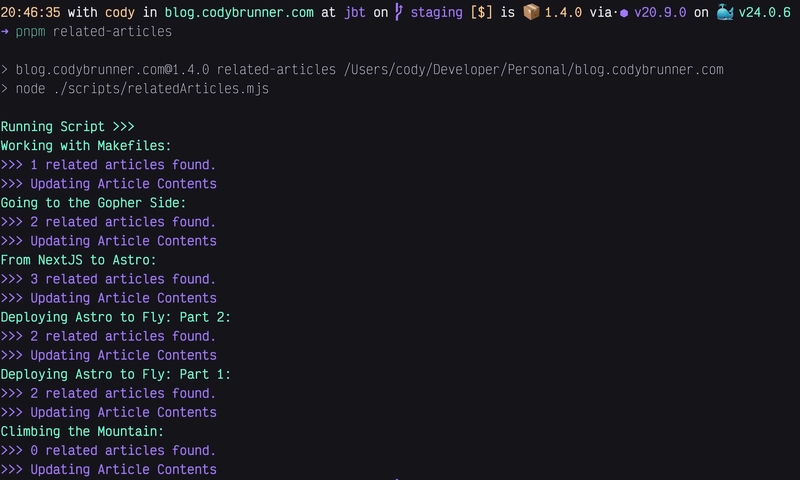Viewport: 800px width, 480px height.
Task: Click the git branch icon before staging
Action: [x=398, y=12]
